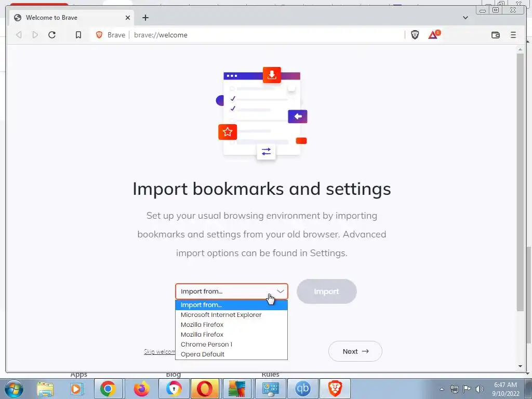Viewport: 532px width, 399px height.
Task: Select the Welcome to Brave tab
Action: click(71, 18)
